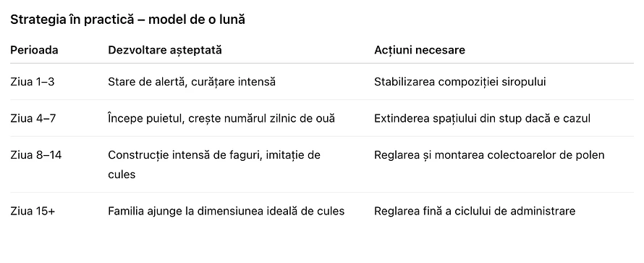Select the Dezvoltare așteptată column header
Viewport: 644px width, 263px height.
coord(165,50)
